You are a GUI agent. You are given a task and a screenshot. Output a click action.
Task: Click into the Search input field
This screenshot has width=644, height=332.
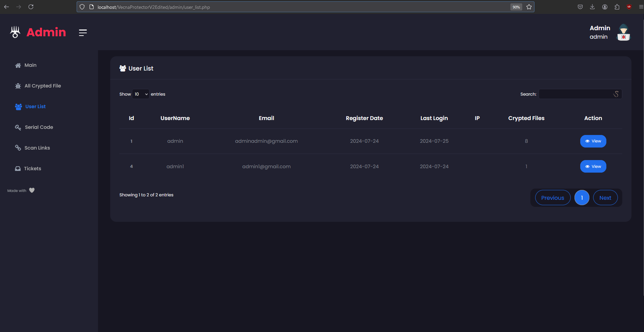pyautogui.click(x=580, y=94)
